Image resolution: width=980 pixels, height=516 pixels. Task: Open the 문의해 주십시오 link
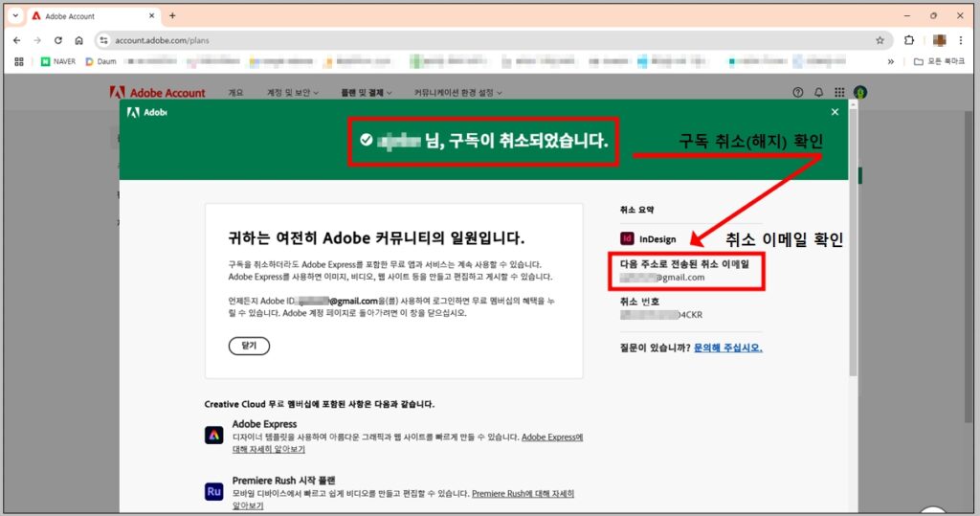pos(728,348)
